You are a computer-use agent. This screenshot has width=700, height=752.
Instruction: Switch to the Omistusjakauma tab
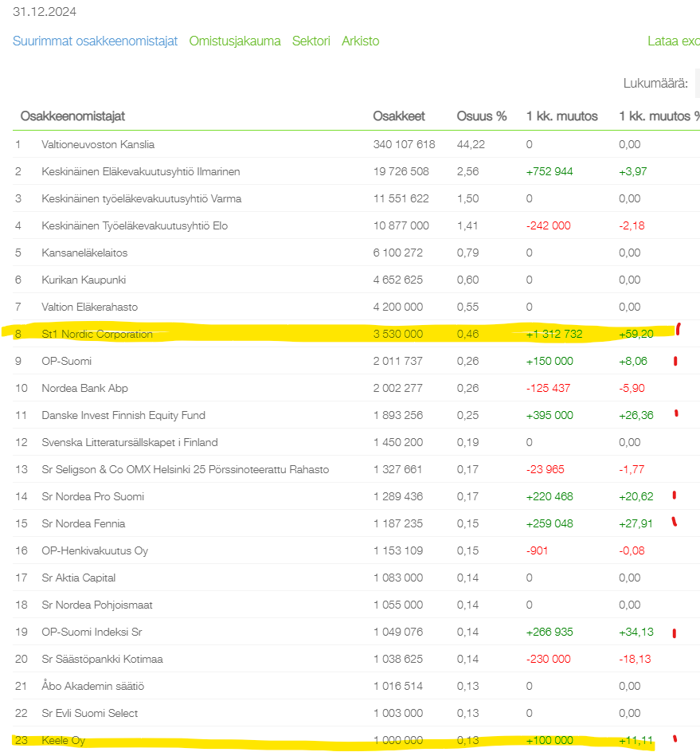[x=235, y=41]
